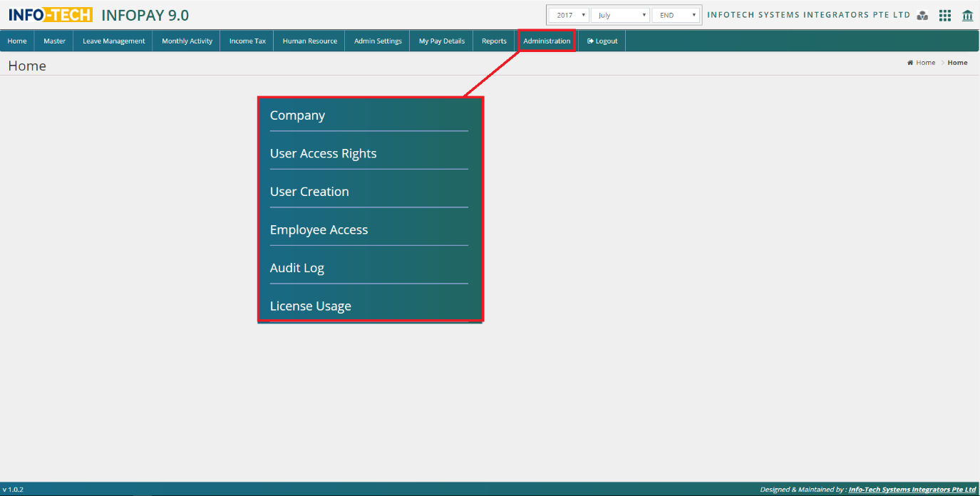The width and height of the screenshot is (980, 496).
Task: Click the bank building icon
Action: pyautogui.click(x=967, y=16)
